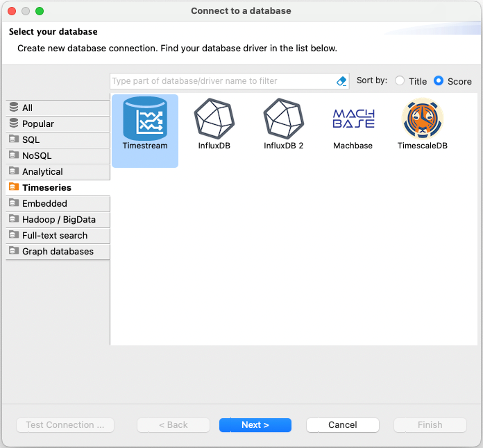Open the Embedded databases category
483x448 pixels.
[58, 204]
